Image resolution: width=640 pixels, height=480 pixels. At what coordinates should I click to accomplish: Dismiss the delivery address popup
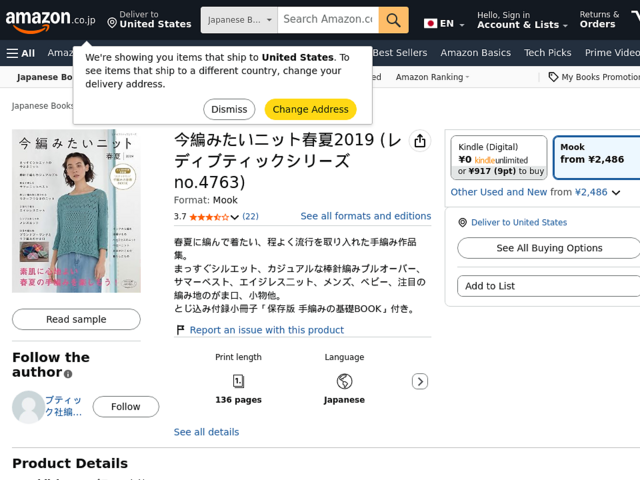pos(229,109)
